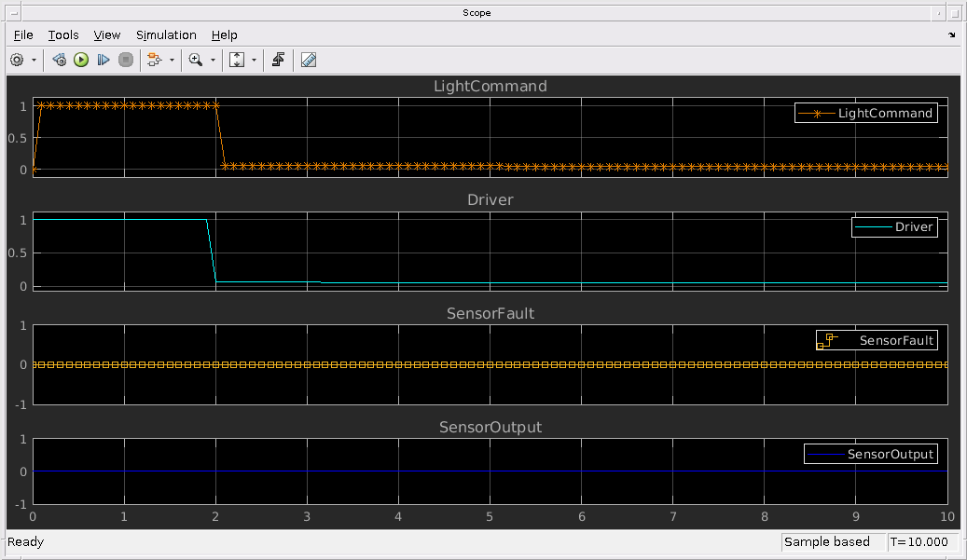Expand the Configuration Properties dropdown arrow
The width and height of the screenshot is (967, 560).
pos(35,60)
